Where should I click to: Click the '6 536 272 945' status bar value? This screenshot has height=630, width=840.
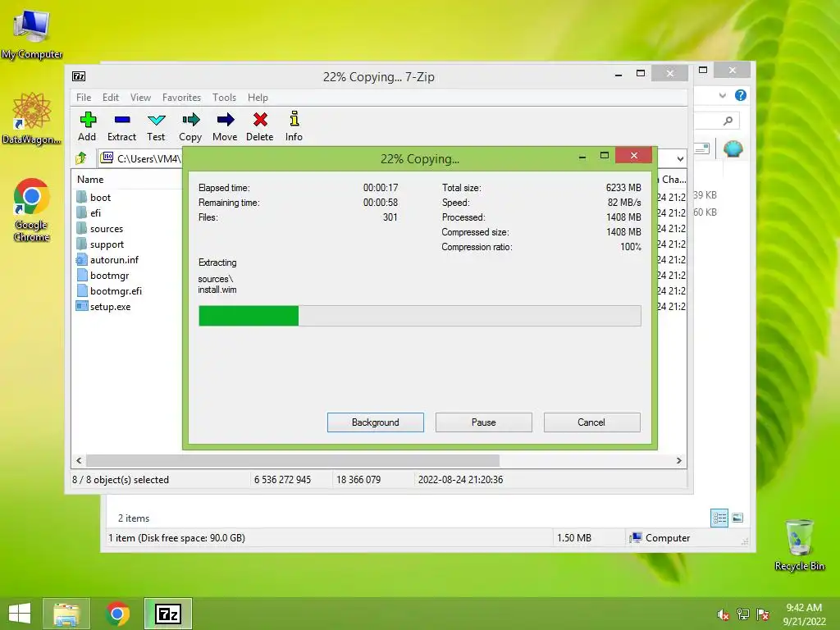tap(282, 479)
